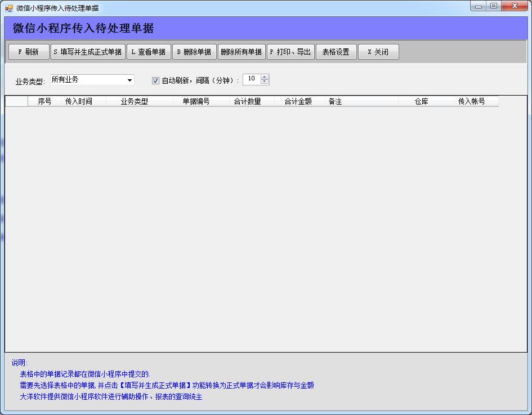
Task: Click P 打印、导出 print/export button
Action: pos(290,52)
